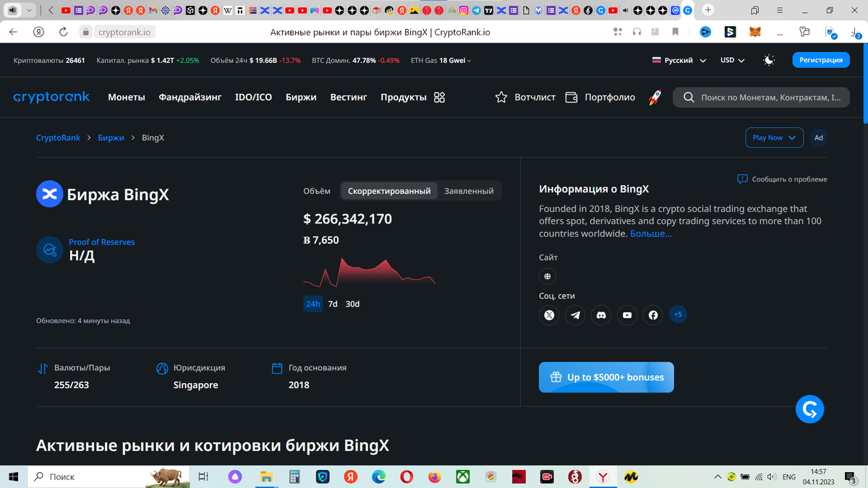
Task: Open the MetaMask fox extension
Action: click(x=754, y=32)
